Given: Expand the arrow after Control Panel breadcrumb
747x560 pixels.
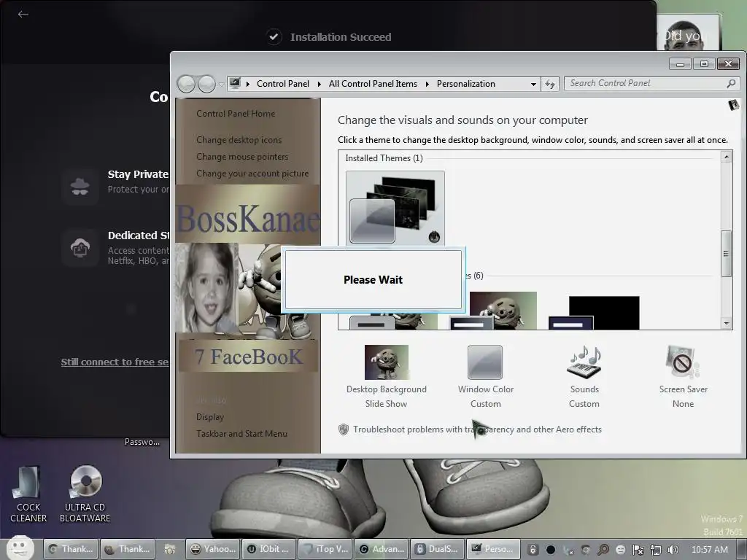Looking at the screenshot, I should click(320, 85).
